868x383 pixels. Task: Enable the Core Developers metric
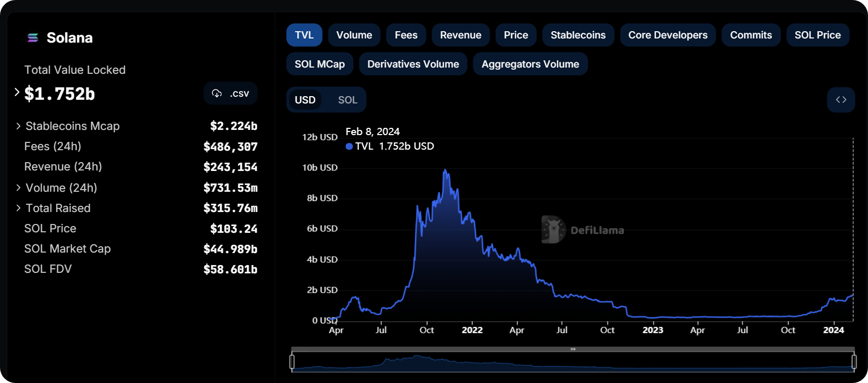[x=667, y=35]
